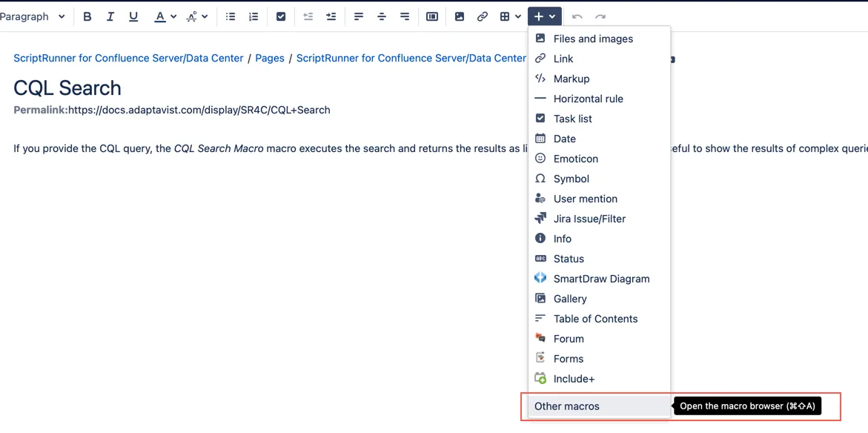This screenshot has width=868, height=433.
Task: Insert a bullet list
Action: point(231,16)
